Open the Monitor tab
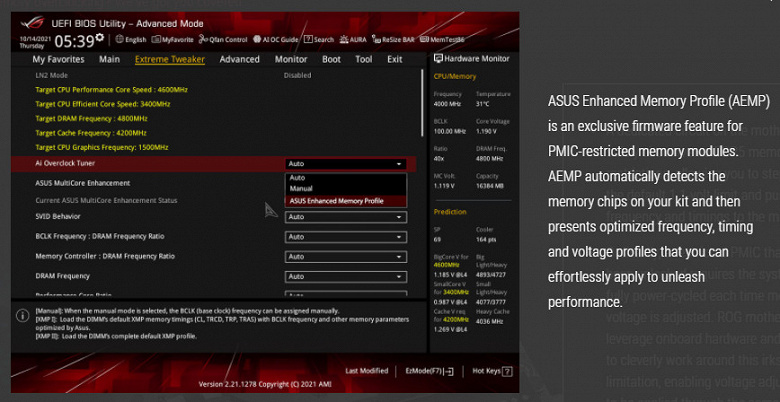This screenshot has height=402, width=780. (291, 59)
